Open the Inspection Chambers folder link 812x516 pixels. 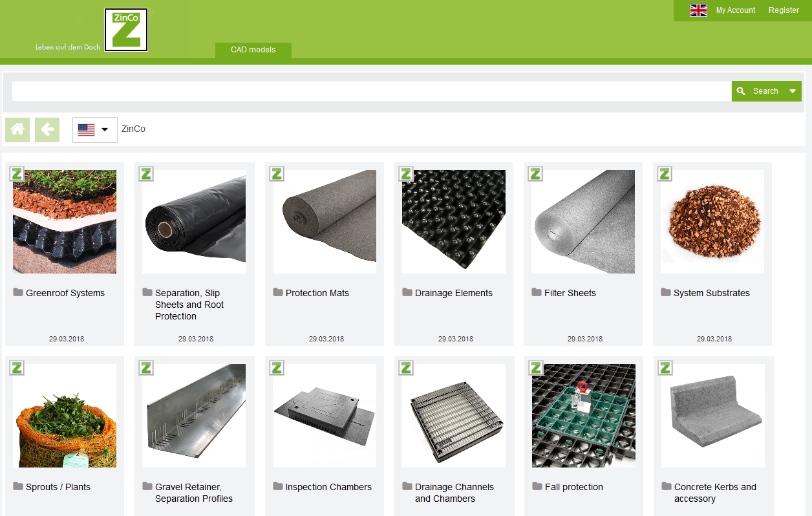coord(328,487)
